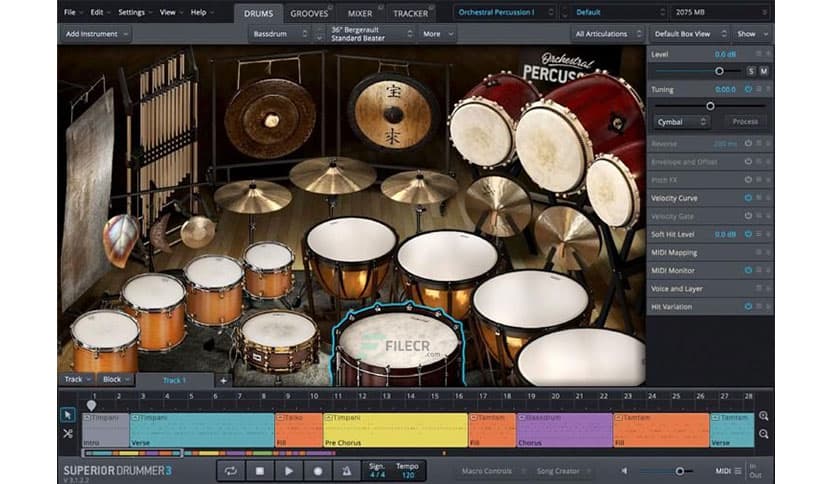Open the All Articulations dropdown
Image resolution: width=836 pixels, height=484 pixels.
(x=608, y=34)
